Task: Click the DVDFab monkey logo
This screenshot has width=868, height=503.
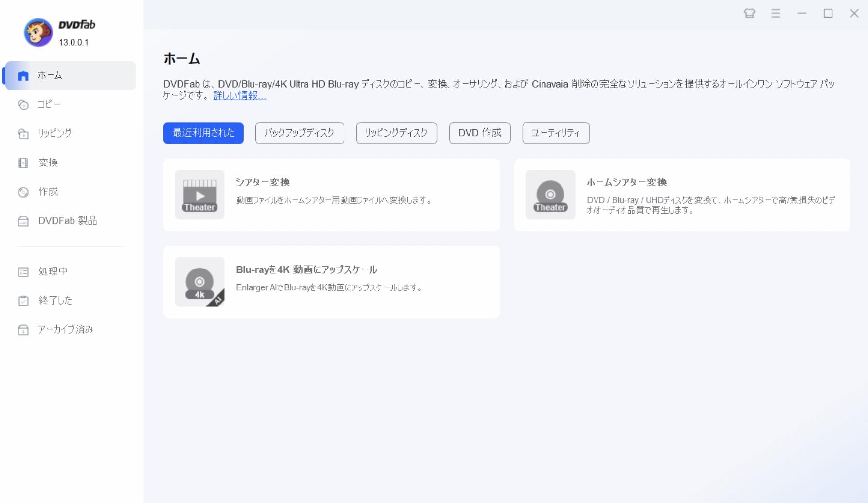Action: pyautogui.click(x=38, y=33)
